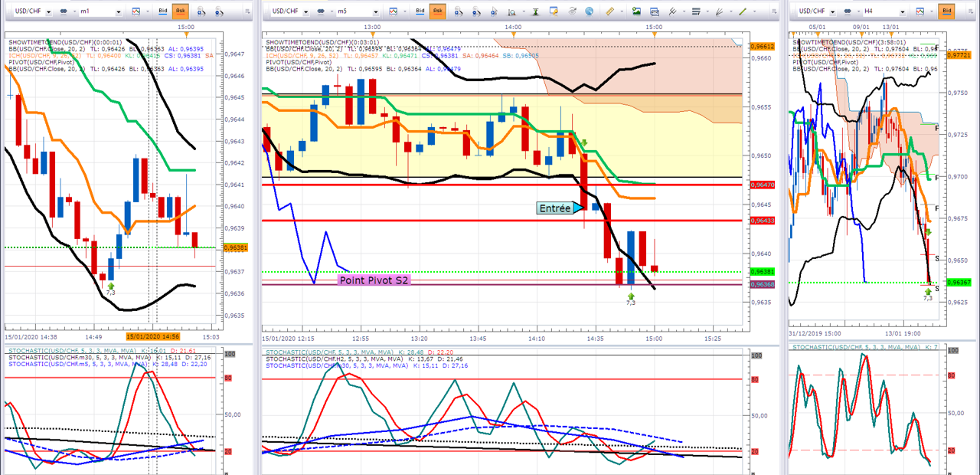Screen dimensions: 980x475
Task: Click the 'Entrée' label on the m5 chart
Action: click(557, 208)
